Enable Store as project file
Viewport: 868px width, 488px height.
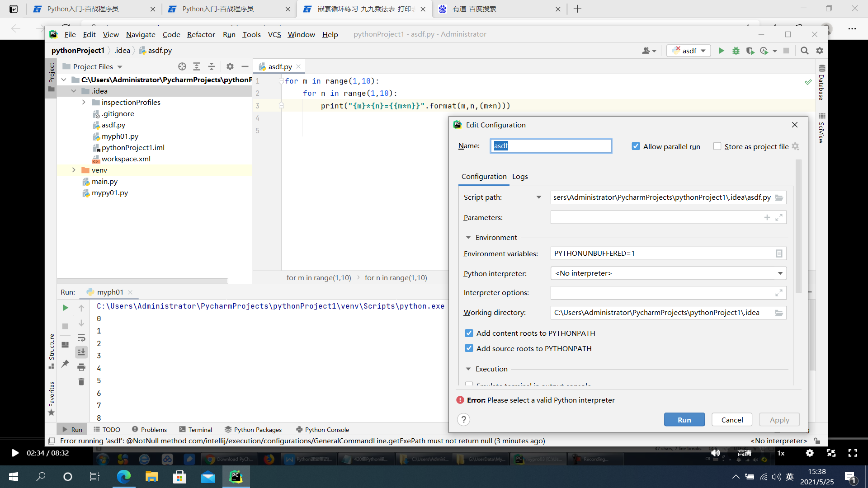(717, 146)
